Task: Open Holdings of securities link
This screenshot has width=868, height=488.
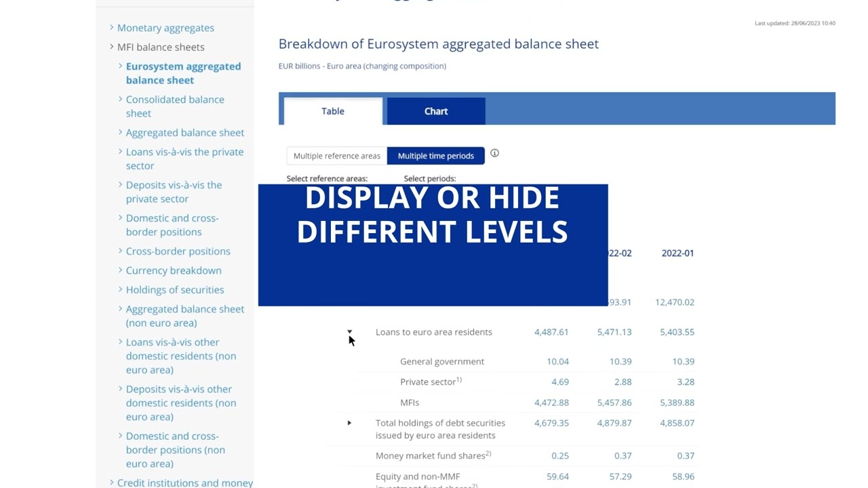Action: (x=175, y=290)
